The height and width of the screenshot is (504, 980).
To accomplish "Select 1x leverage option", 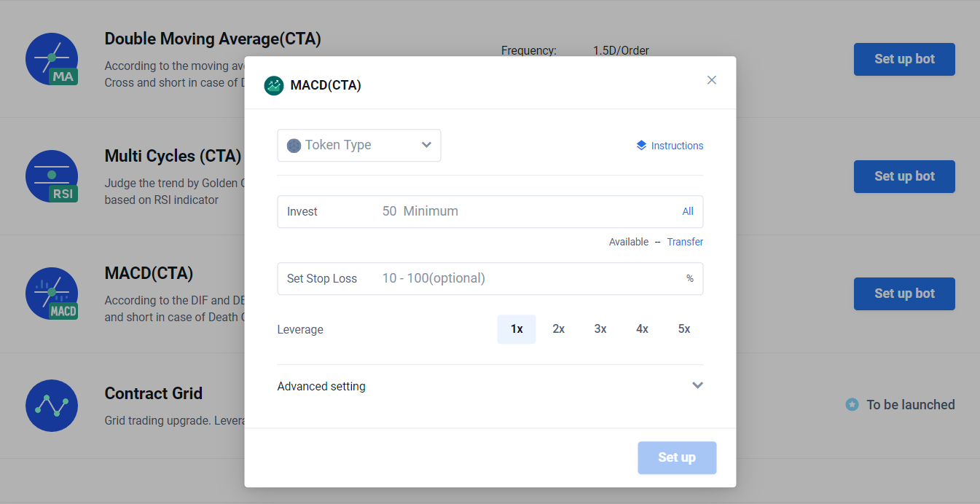I will pyautogui.click(x=517, y=329).
